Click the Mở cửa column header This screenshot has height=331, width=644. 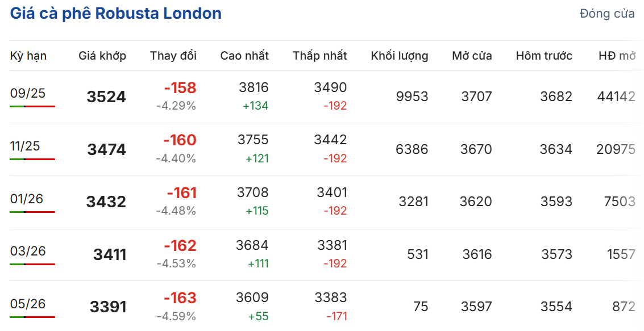click(472, 56)
